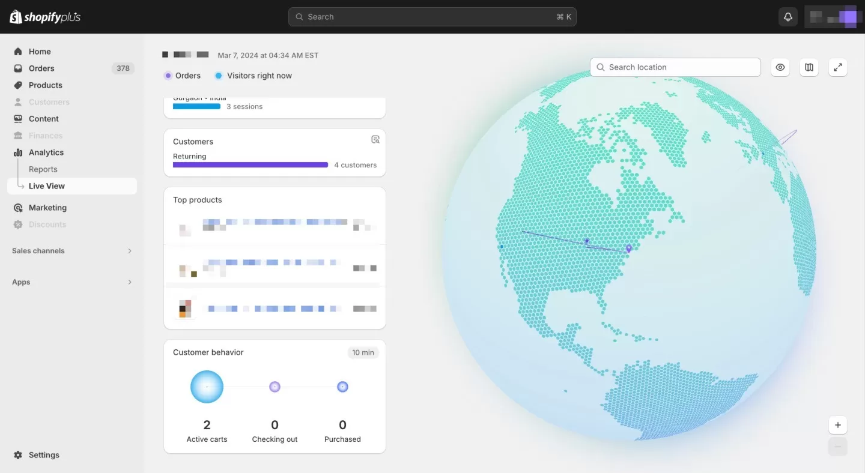The image size is (868, 473).
Task: Enter fullscreen globe view
Action: pyautogui.click(x=838, y=67)
